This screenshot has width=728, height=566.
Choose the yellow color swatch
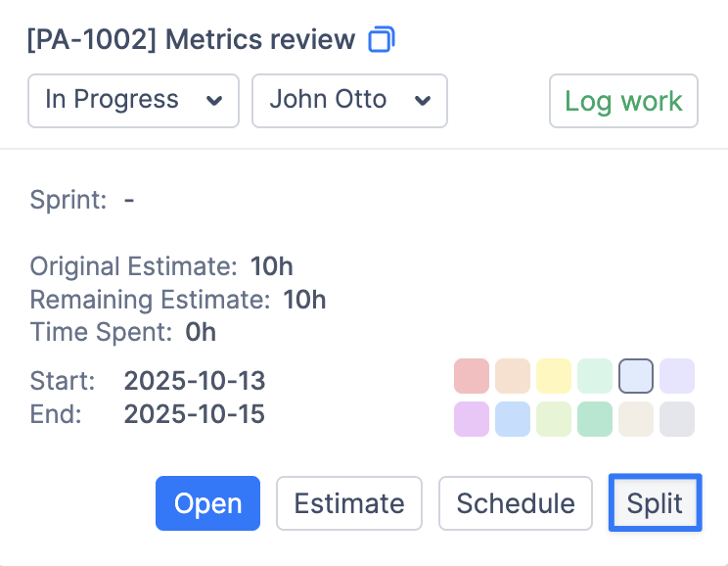click(554, 376)
